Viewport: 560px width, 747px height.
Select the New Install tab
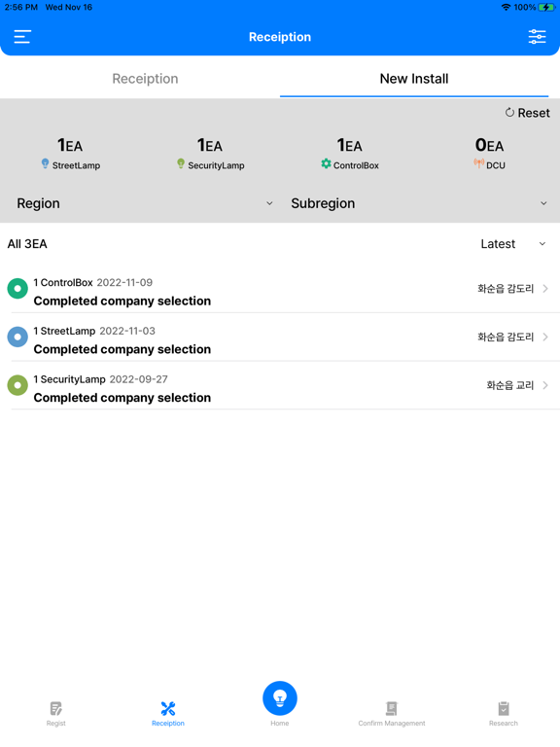(414, 79)
